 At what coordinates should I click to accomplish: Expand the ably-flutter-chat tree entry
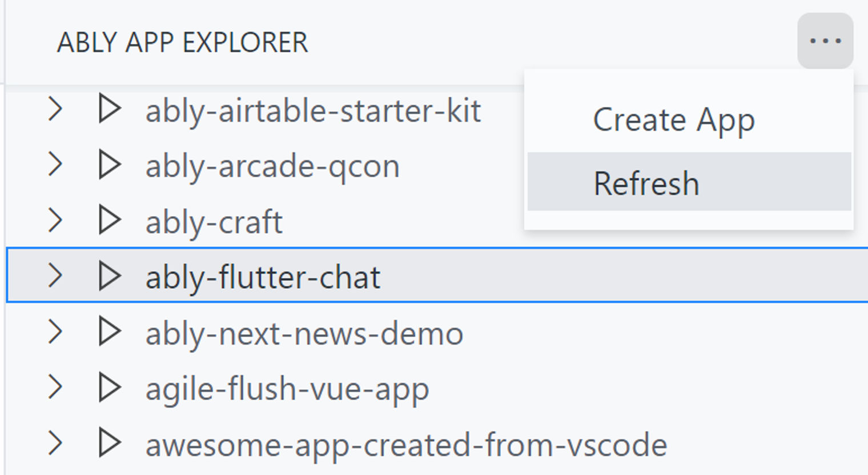point(55,276)
